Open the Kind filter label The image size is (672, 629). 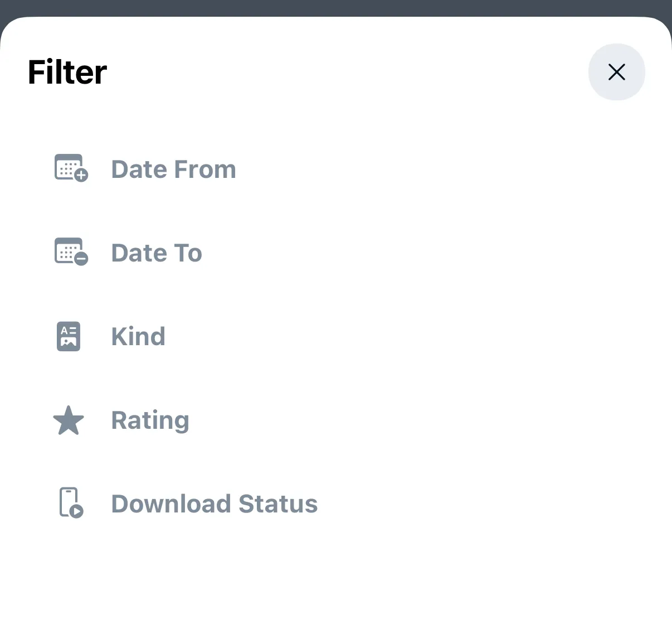[x=138, y=337]
